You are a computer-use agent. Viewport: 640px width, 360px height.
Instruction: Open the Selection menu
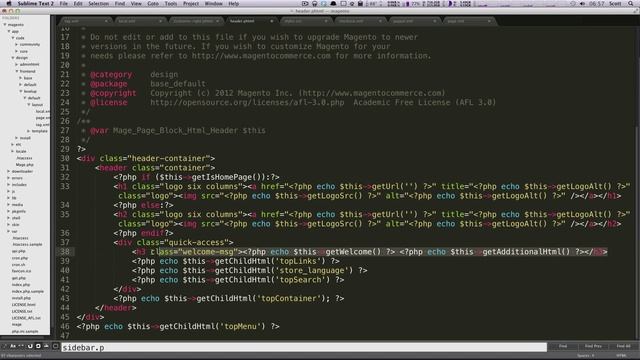coord(99,3)
